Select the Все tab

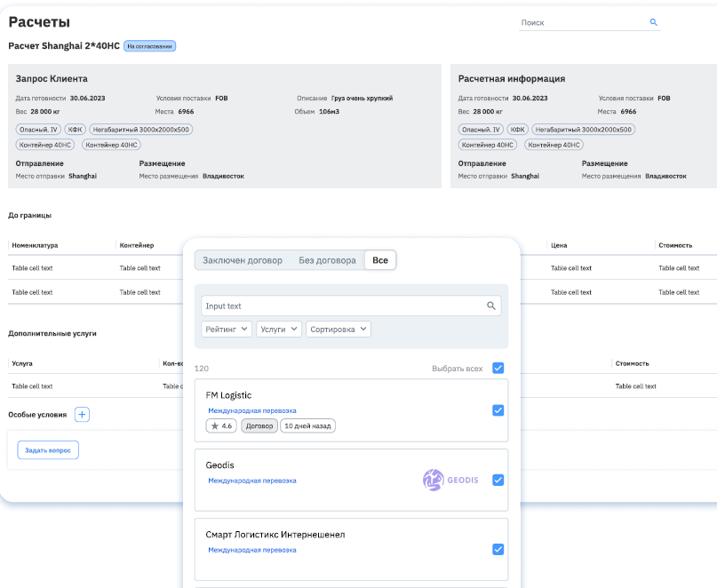click(380, 260)
